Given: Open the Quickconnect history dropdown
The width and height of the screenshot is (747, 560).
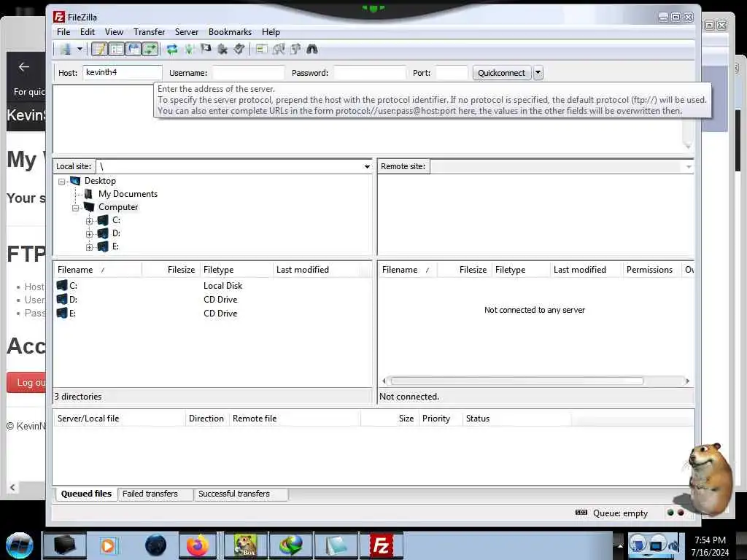Looking at the screenshot, I should [x=538, y=73].
